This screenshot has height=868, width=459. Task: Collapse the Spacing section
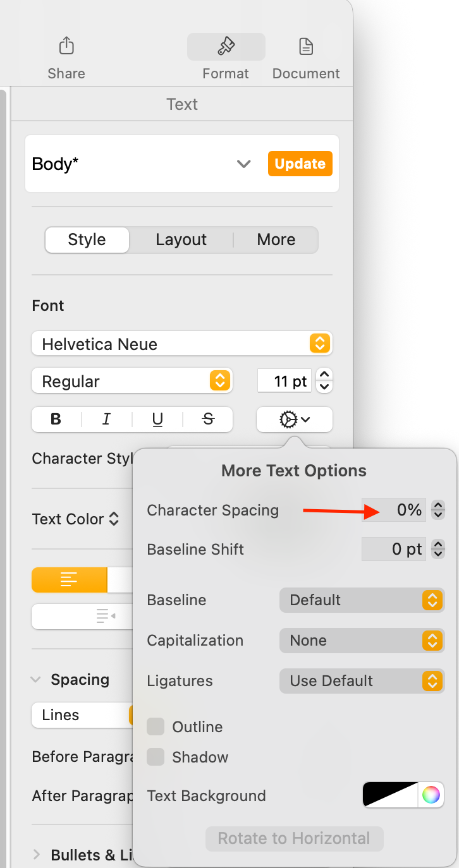[36, 680]
